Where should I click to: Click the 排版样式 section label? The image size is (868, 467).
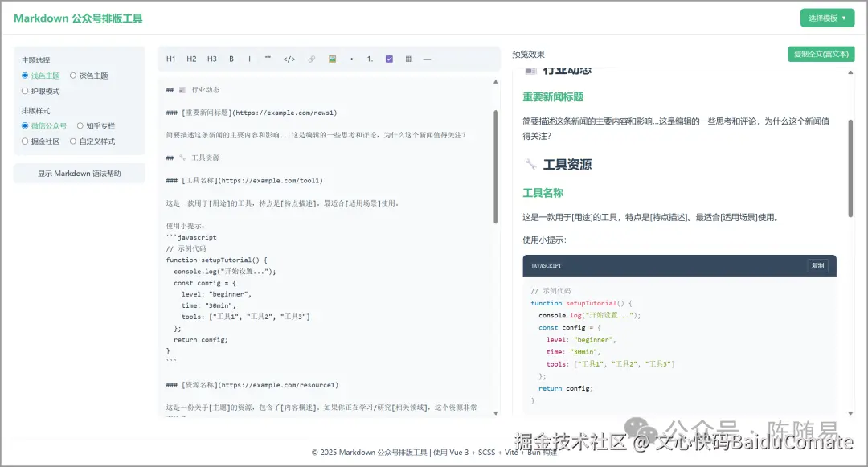tap(36, 111)
